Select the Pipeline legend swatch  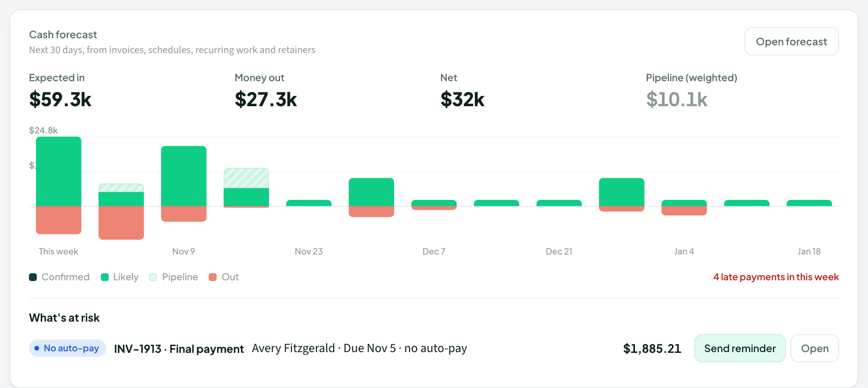pyautogui.click(x=153, y=277)
